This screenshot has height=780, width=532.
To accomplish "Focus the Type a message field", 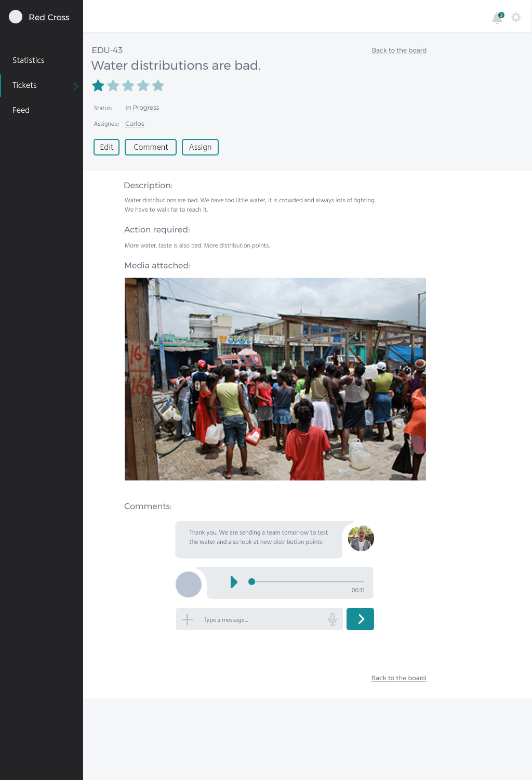I will [x=260, y=620].
